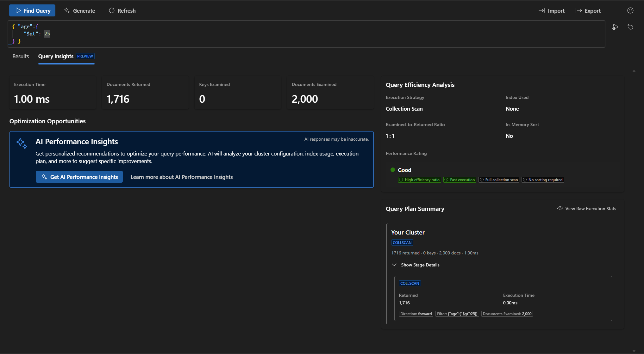
Task: Click the info icon on High efficiency ratio
Action: coord(401,180)
